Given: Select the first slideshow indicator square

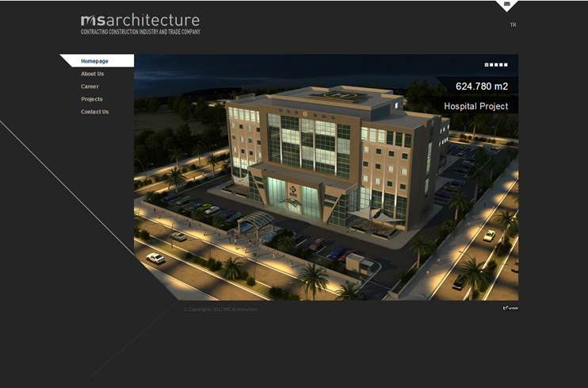Looking at the screenshot, I should click(x=487, y=64).
